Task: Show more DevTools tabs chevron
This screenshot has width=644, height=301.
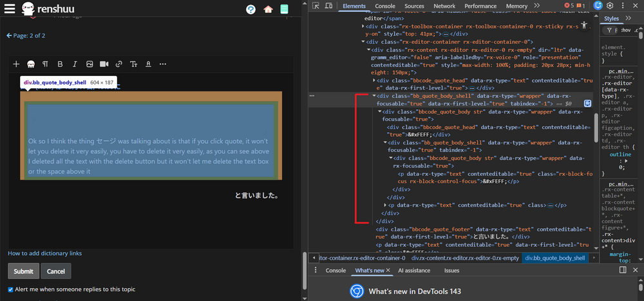Action: 536,6
